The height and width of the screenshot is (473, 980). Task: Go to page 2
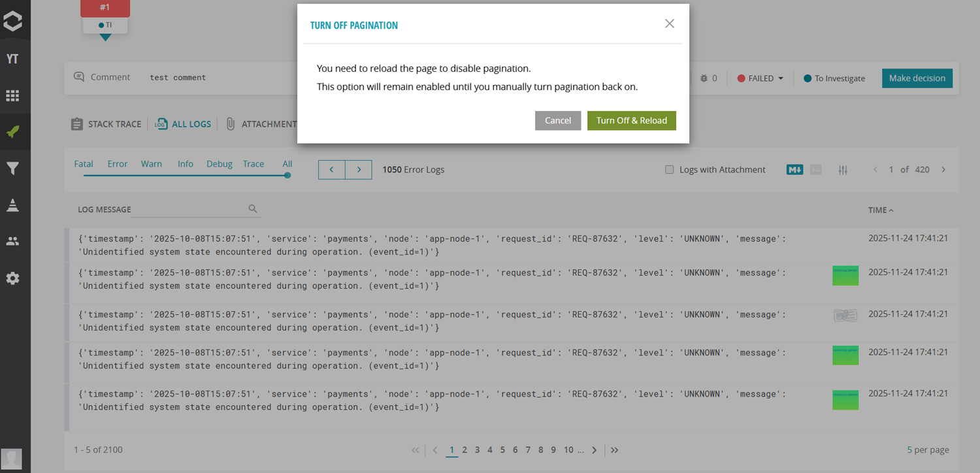click(465, 450)
